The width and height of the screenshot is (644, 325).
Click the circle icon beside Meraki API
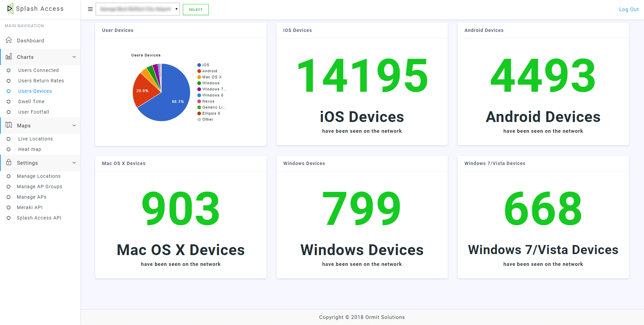(9, 207)
